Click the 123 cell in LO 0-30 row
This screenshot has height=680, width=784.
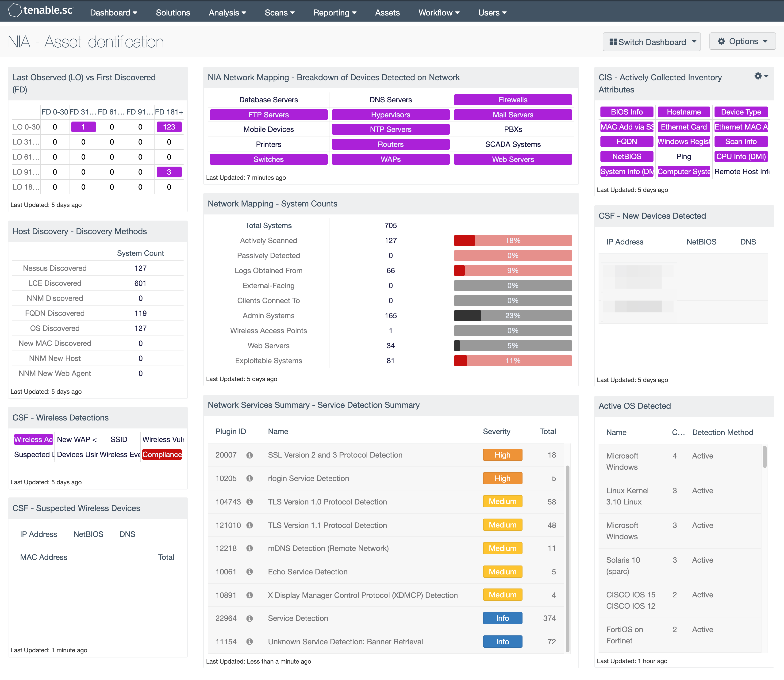pyautogui.click(x=169, y=127)
